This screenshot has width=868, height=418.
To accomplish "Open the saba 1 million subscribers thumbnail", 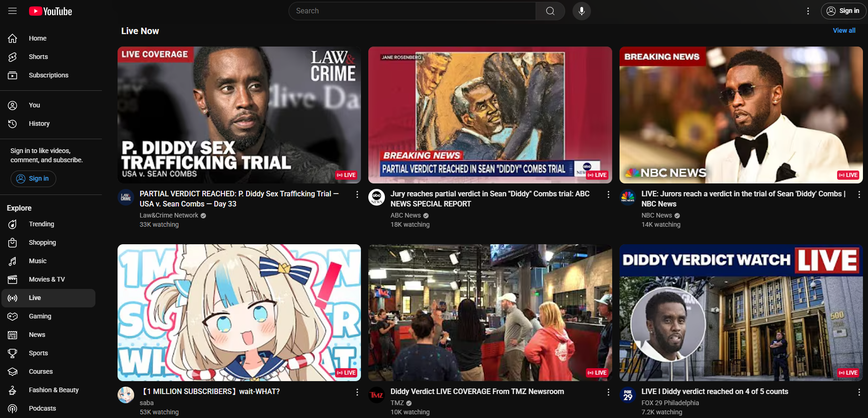I will click(239, 312).
